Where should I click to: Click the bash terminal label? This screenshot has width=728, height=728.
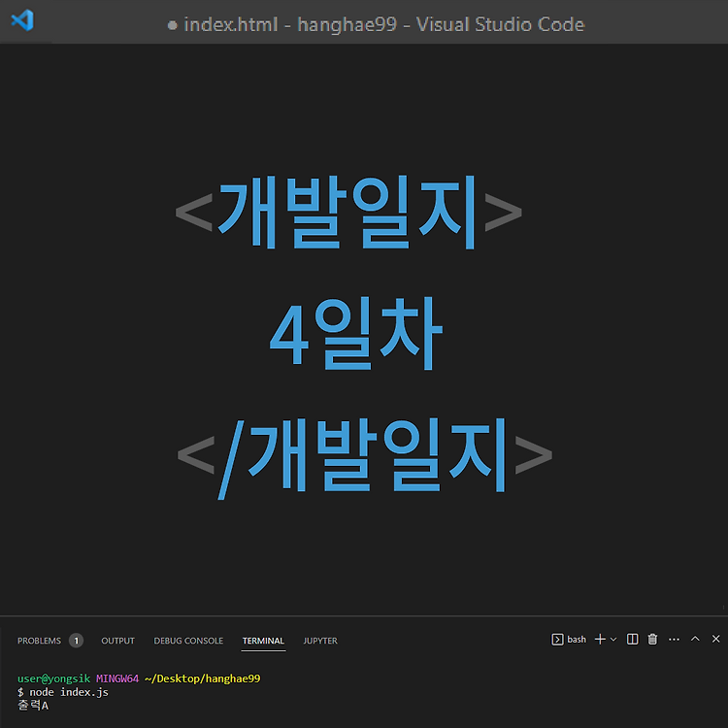[x=577, y=640]
